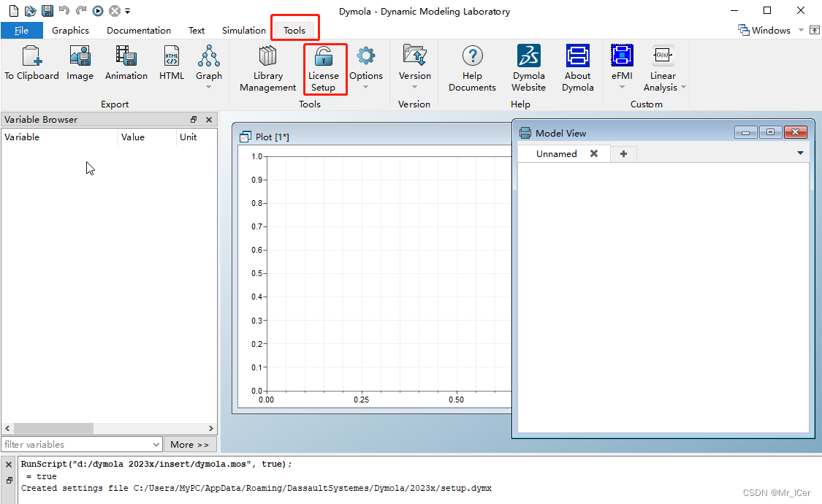This screenshot has width=822, height=504.
Task: Open the File menu
Action: (x=21, y=31)
